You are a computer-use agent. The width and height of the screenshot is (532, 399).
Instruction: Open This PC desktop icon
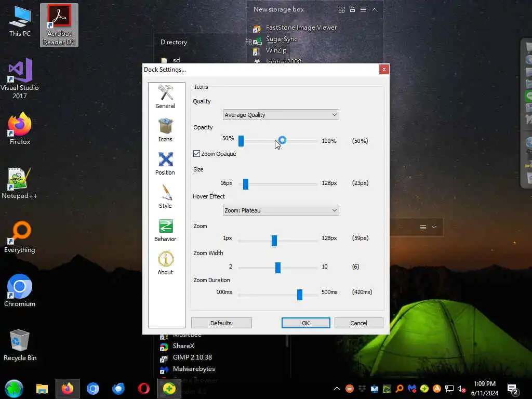point(20,21)
